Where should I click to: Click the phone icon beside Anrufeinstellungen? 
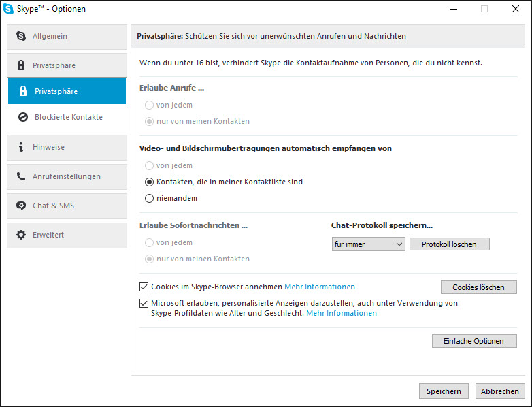pos(21,176)
